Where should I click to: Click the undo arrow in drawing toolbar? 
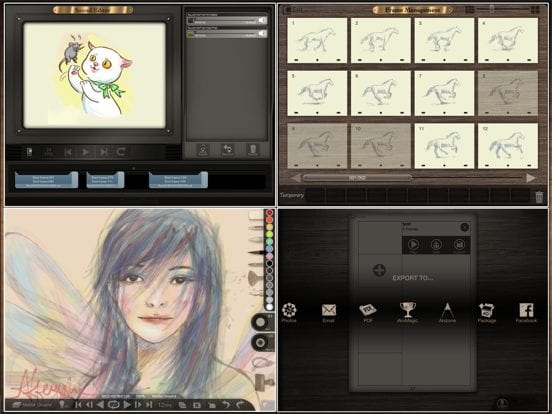[226, 405]
